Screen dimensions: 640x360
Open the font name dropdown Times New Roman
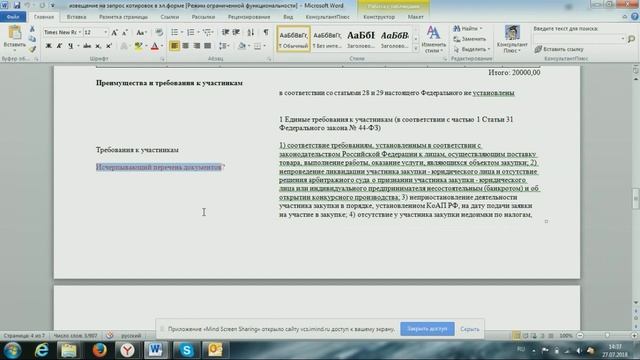[80, 32]
